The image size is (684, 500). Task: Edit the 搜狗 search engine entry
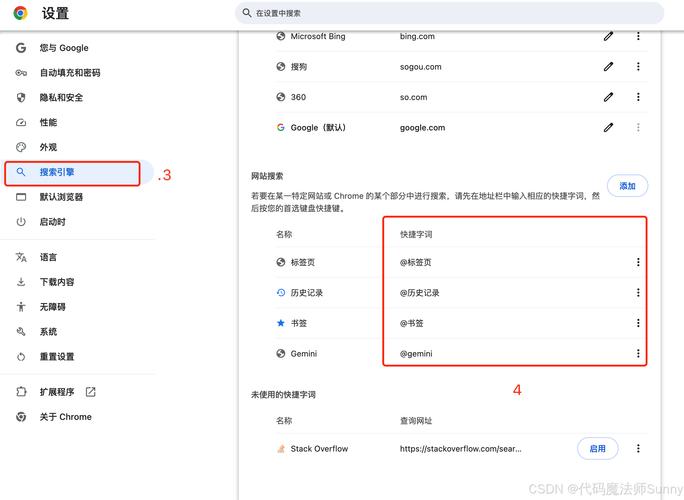[x=609, y=66]
